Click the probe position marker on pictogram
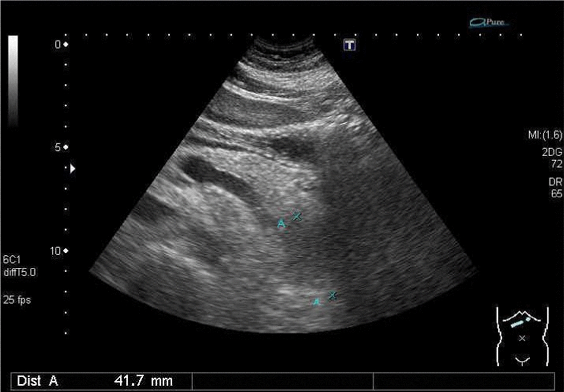 tap(521, 322)
